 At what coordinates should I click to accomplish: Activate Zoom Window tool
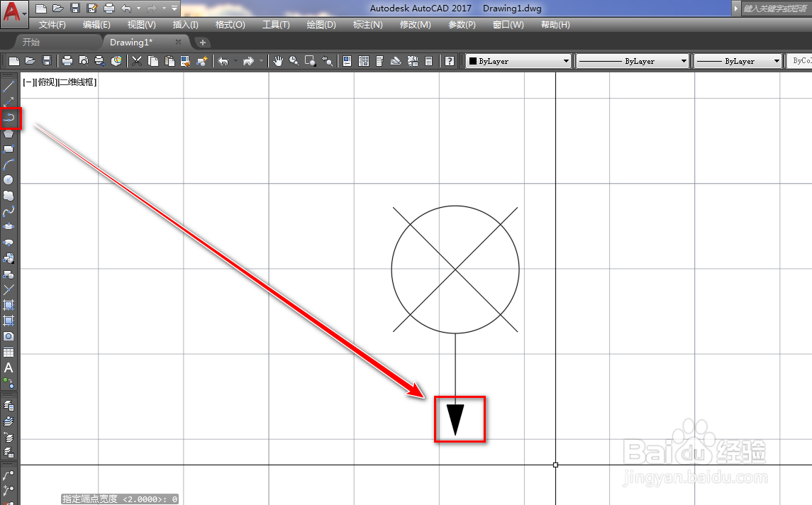pos(311,61)
